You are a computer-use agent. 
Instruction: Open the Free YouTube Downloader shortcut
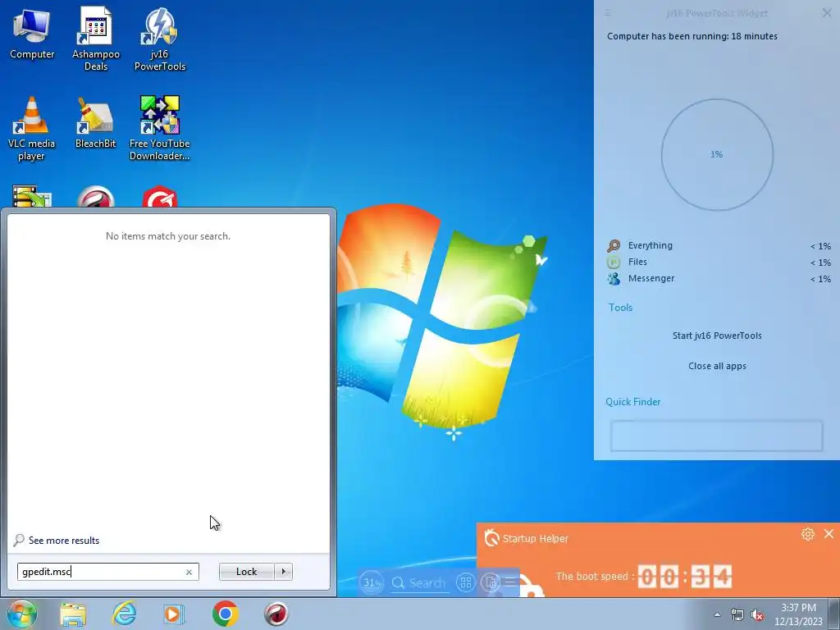point(160,129)
